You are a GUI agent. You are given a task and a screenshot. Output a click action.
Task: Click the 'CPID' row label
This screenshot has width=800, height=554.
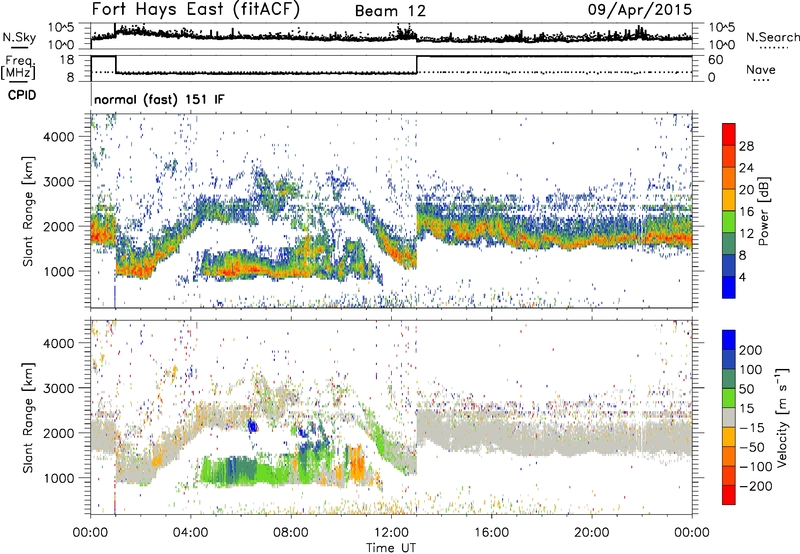22,95
